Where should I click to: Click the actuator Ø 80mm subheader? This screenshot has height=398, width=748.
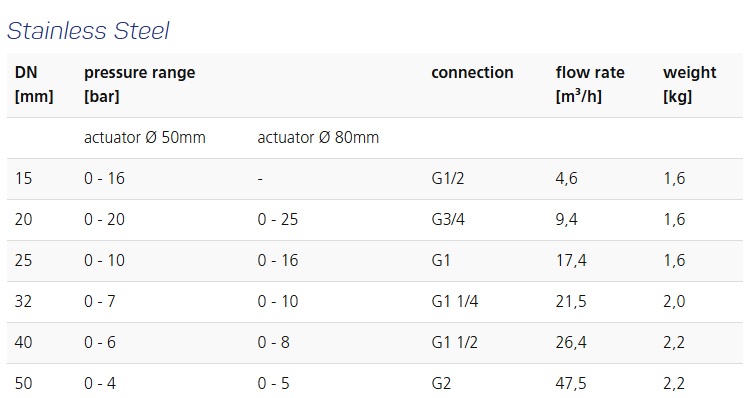pyautogui.click(x=318, y=137)
